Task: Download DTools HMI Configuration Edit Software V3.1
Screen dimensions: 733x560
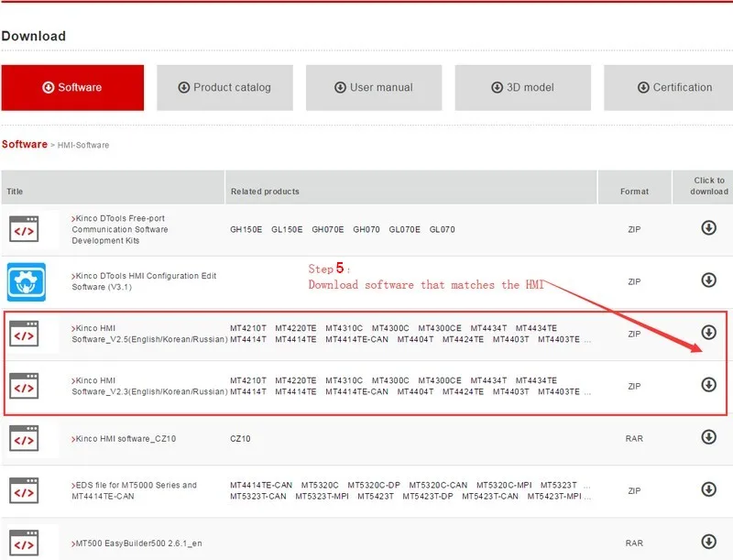Action: pyautogui.click(x=708, y=280)
